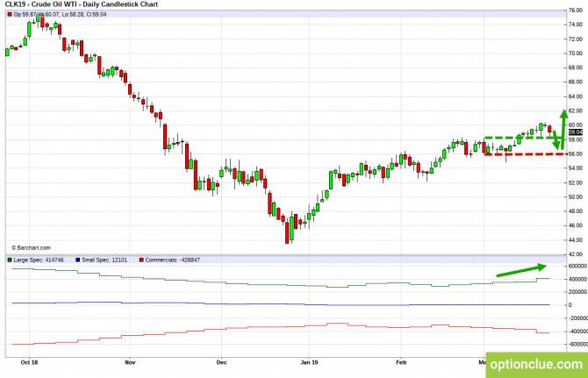Click the 56.00 price axis label
This screenshot has height=378, width=588.
click(x=575, y=153)
